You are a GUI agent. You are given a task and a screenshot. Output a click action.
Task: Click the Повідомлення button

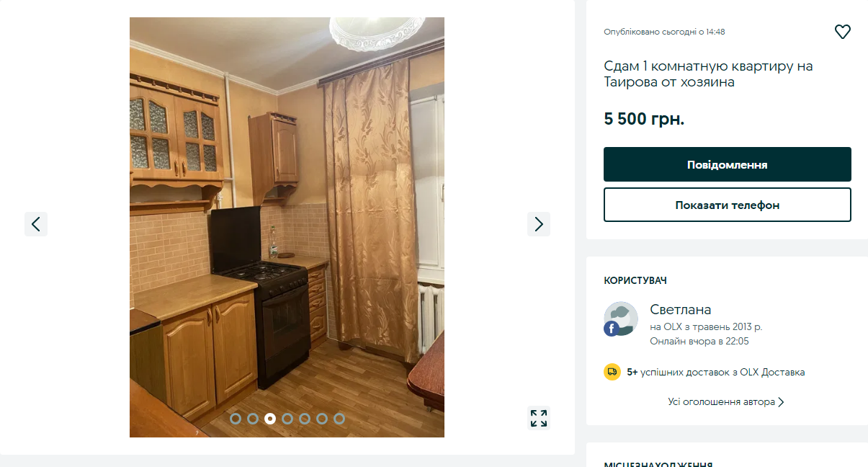pyautogui.click(x=728, y=164)
